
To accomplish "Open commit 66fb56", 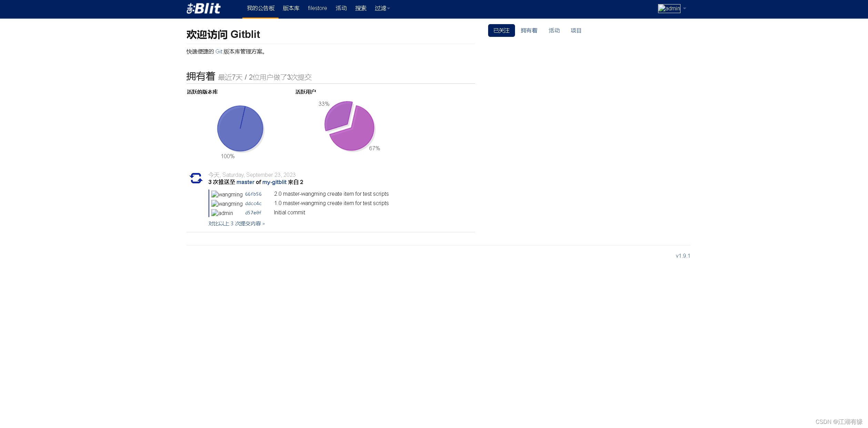I will 253,194.
